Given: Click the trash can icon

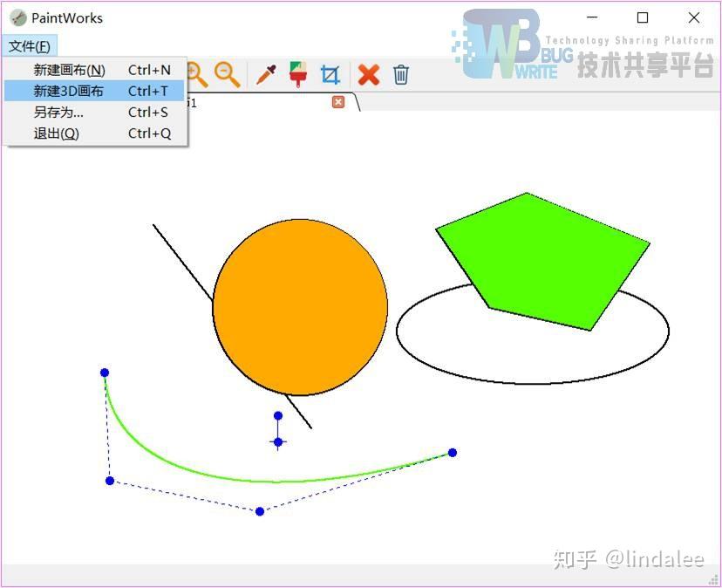Looking at the screenshot, I should click(x=401, y=75).
